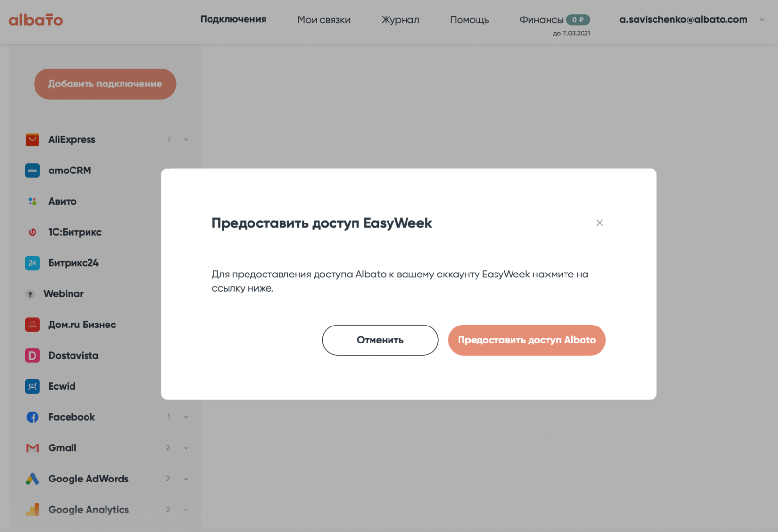Expand the AliExpress connections list

(x=186, y=140)
